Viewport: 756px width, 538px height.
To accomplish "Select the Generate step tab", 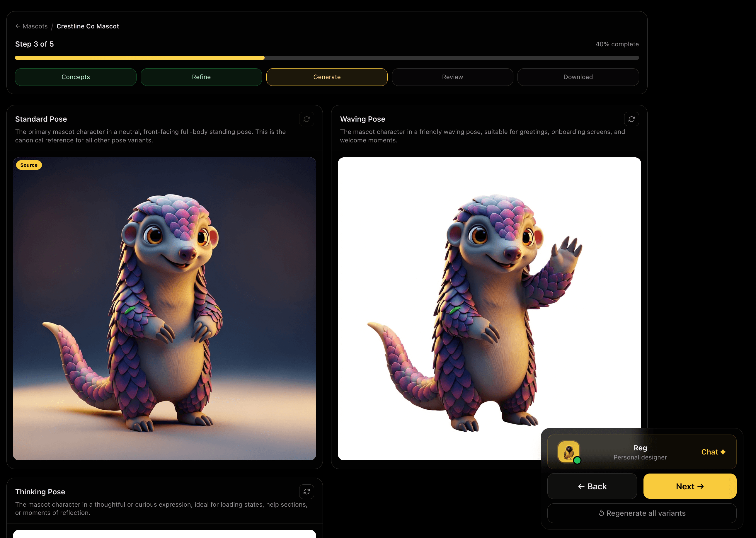I will tap(327, 77).
